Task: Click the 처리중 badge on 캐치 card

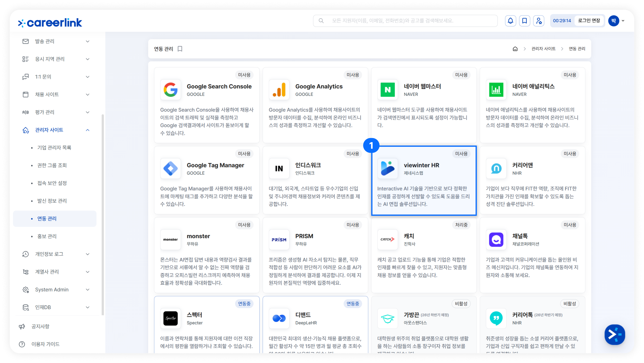Action: (x=461, y=225)
